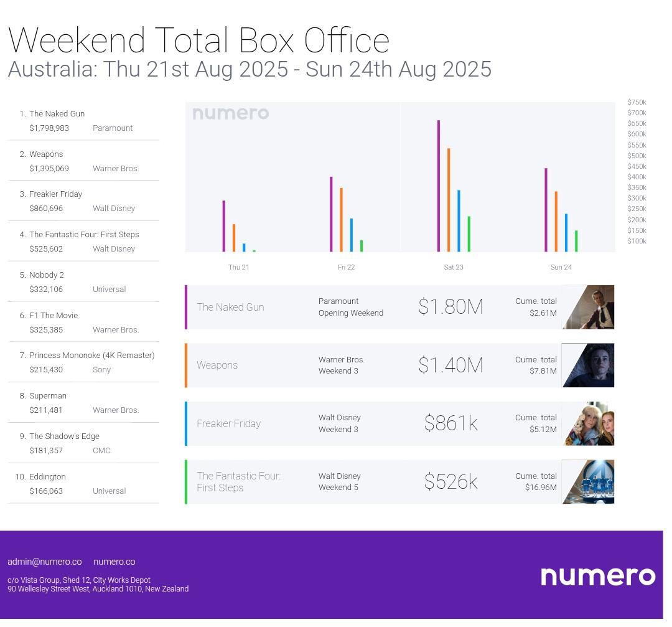Select 'F1 The Movie' list entry

point(54,315)
